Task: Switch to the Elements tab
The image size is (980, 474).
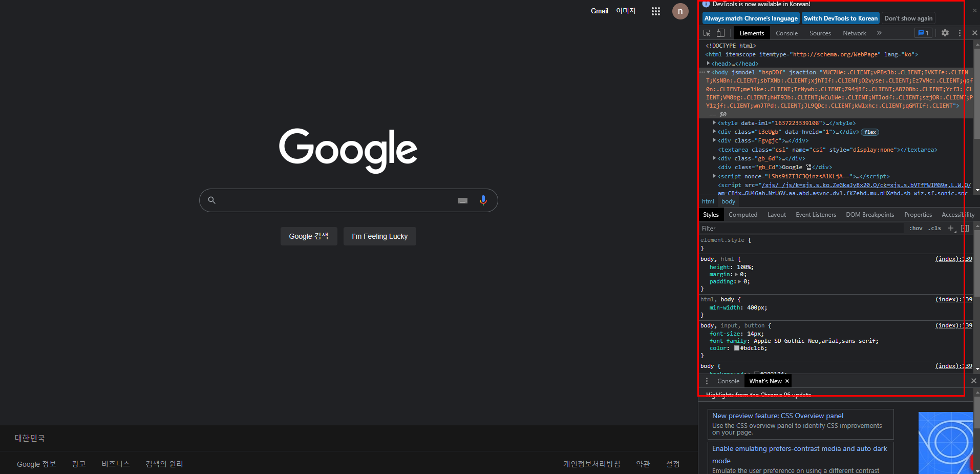Action: tap(751, 33)
